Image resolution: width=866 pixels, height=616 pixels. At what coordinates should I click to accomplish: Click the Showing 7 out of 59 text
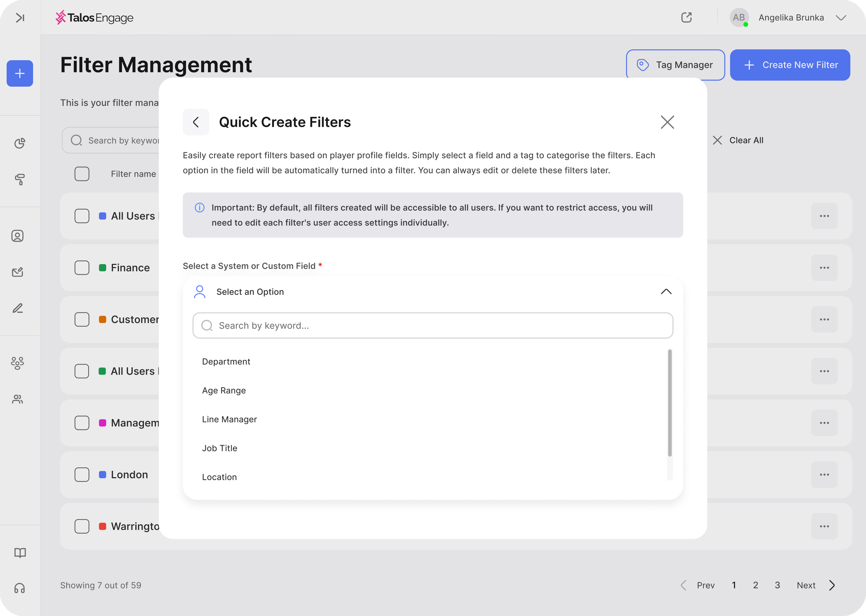pos(100,585)
